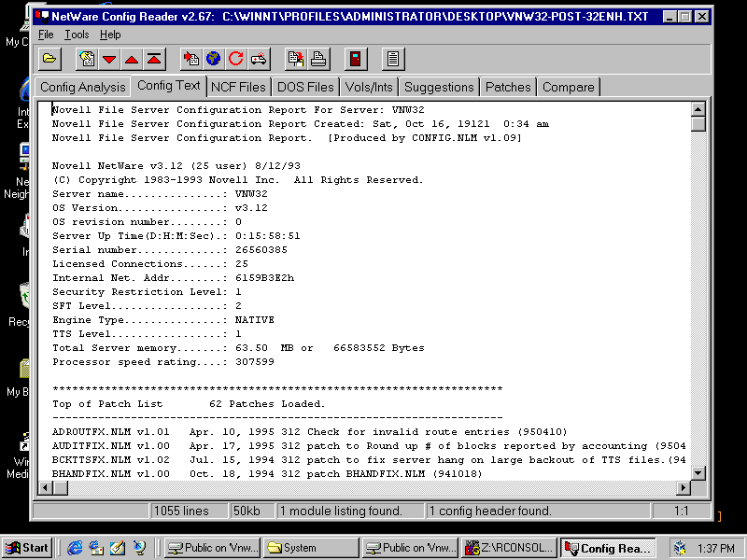Screen dimensions: 747x560
Task: Click the Windows Start button
Action: (x=28, y=548)
